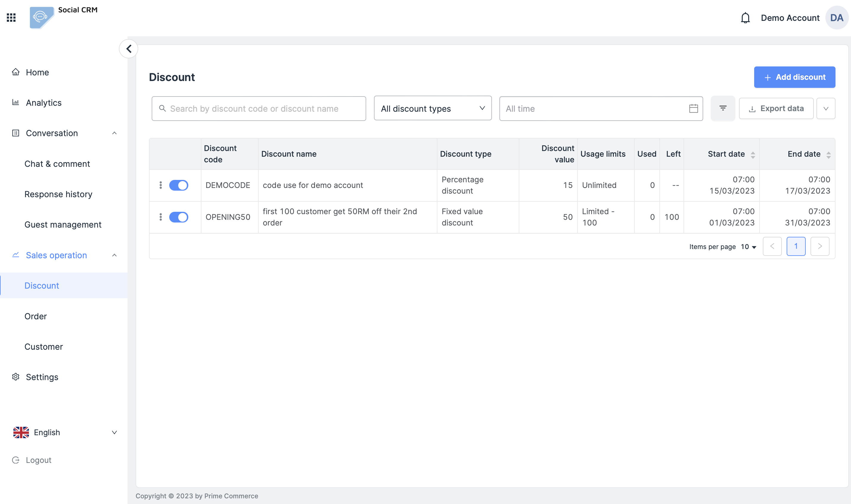Go to the Analytics menu item
Image resolution: width=851 pixels, height=504 pixels.
[x=44, y=102]
